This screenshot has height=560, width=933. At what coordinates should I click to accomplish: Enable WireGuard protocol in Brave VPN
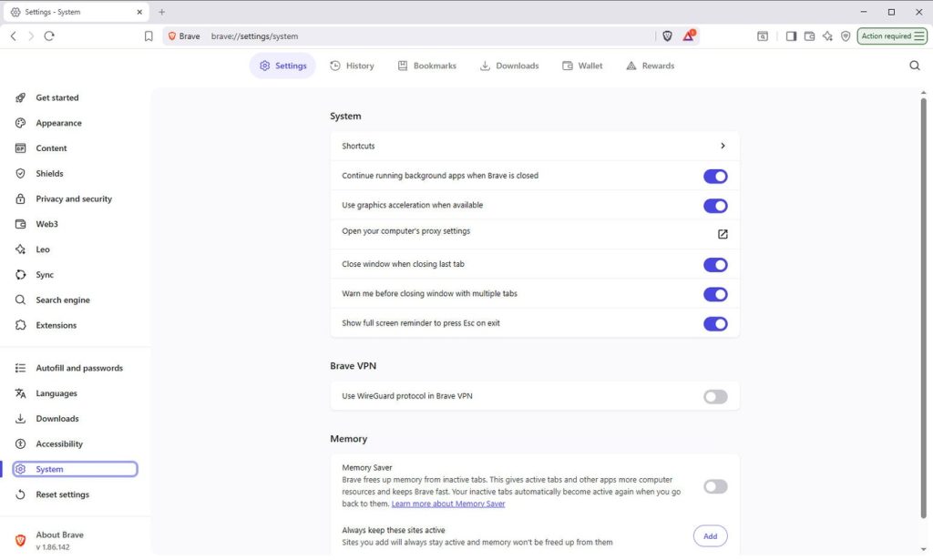(x=715, y=396)
